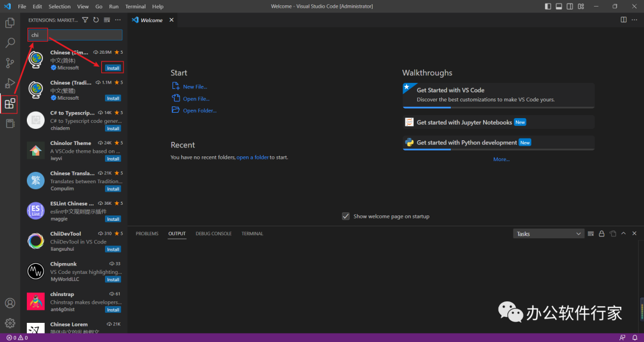644x342 pixels.
Task: Open Get started with Jupyter Notebooks walkthrough
Action: [499, 122]
